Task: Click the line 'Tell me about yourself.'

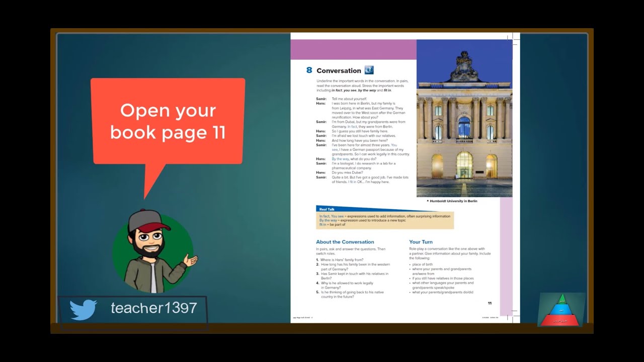Action: click(x=349, y=99)
